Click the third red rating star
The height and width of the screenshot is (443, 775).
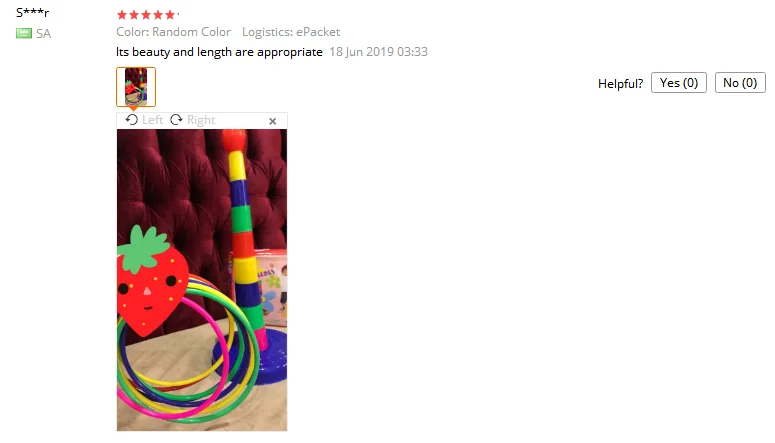point(146,15)
